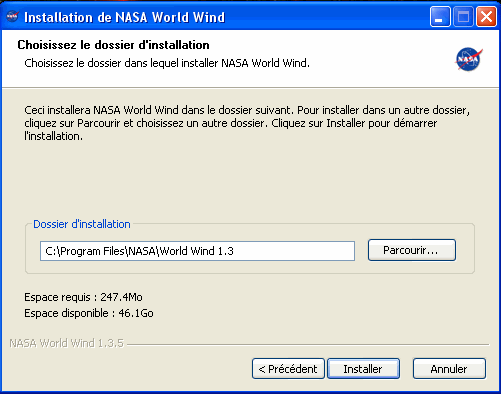This screenshot has width=501, height=394.
Task: Click the NASA logo in the header
Action: [x=469, y=59]
